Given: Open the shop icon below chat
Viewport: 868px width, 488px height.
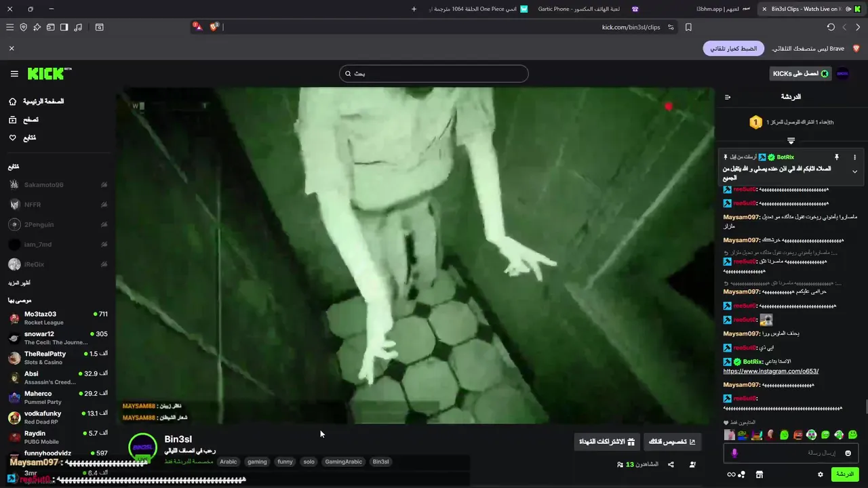Looking at the screenshot, I should (x=759, y=474).
